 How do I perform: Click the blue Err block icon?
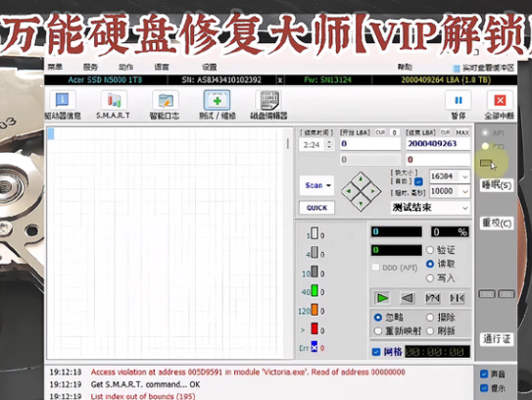(x=314, y=347)
